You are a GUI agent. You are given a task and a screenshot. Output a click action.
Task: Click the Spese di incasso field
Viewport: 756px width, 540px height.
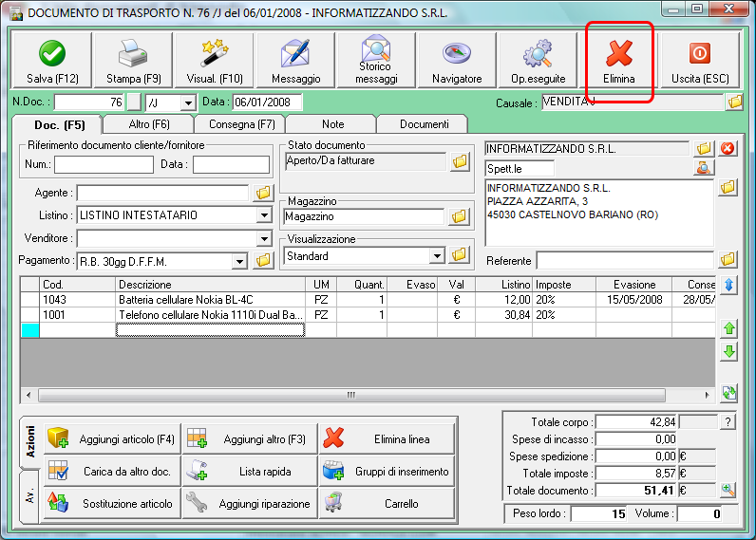coord(636,438)
